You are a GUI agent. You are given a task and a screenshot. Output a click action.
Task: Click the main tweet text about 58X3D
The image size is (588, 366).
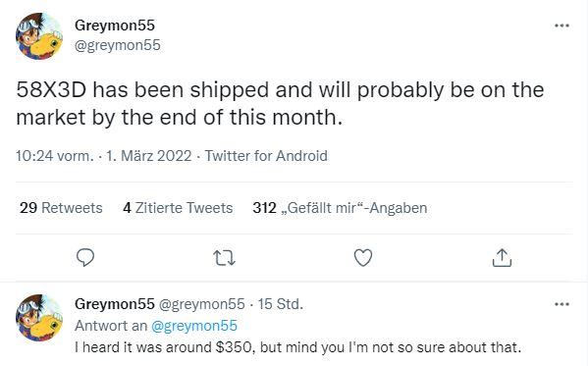(280, 103)
